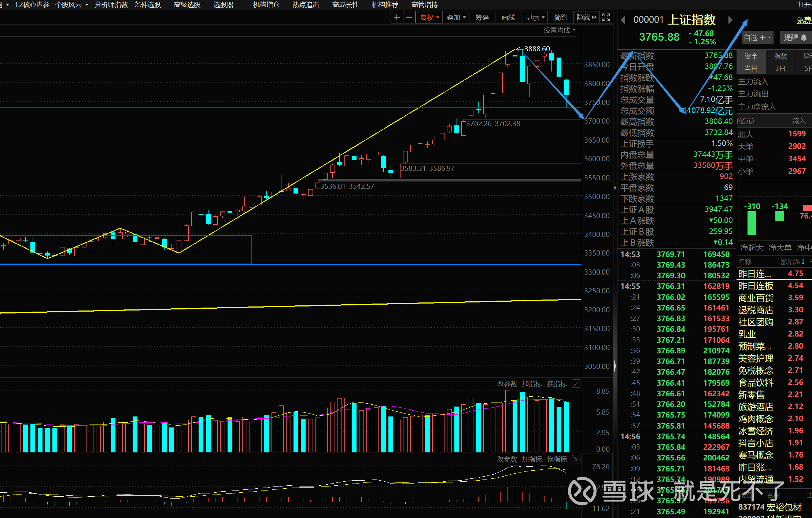
Task: Click the 提醒 bell alert button
Action: (795, 37)
